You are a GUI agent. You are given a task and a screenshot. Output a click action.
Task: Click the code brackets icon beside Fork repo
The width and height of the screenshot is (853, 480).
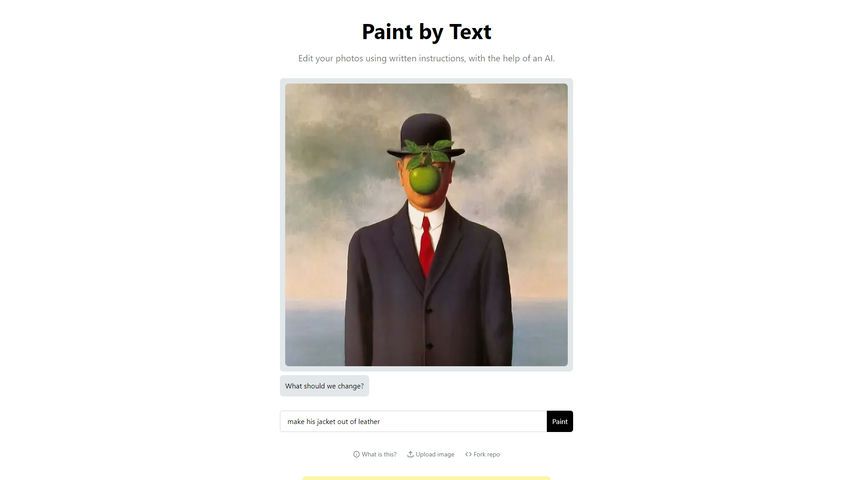point(468,454)
